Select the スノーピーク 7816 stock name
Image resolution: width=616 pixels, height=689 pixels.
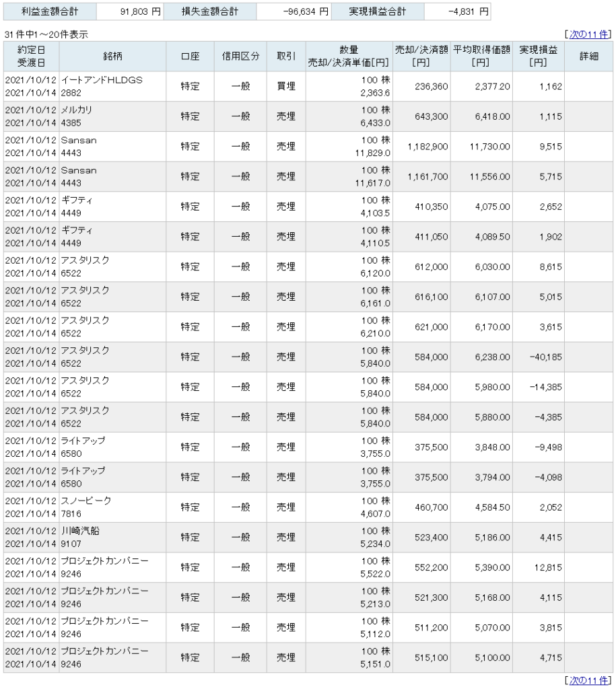coord(86,507)
